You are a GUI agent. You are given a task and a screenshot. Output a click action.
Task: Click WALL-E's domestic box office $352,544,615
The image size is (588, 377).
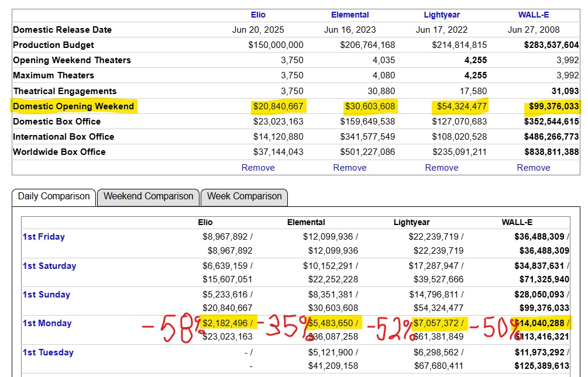pyautogui.click(x=551, y=122)
